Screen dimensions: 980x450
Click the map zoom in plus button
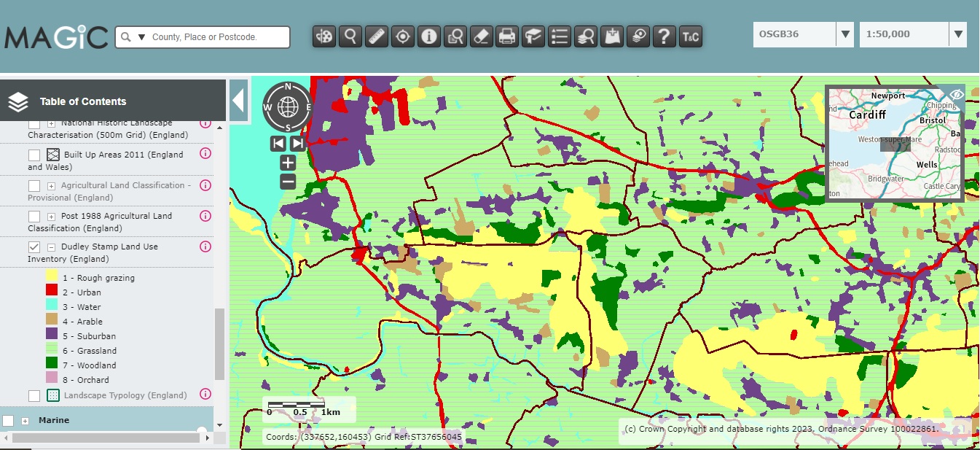[x=288, y=163]
